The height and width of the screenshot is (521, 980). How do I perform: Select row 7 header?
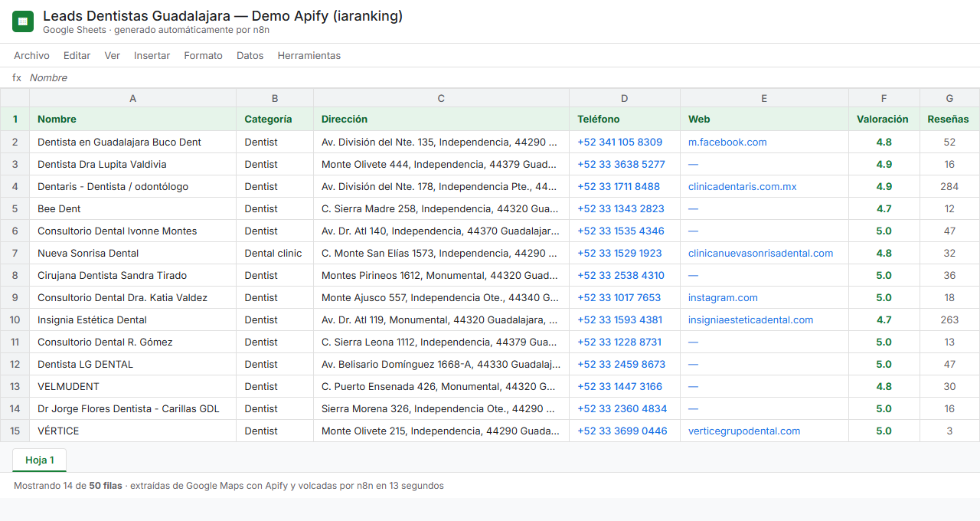pyautogui.click(x=15, y=253)
